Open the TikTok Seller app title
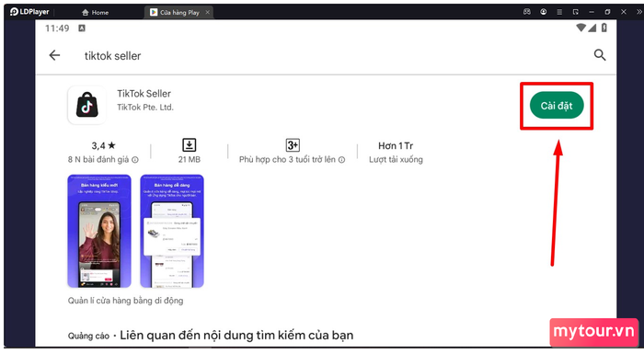The width and height of the screenshot is (644, 354). pyautogui.click(x=144, y=94)
